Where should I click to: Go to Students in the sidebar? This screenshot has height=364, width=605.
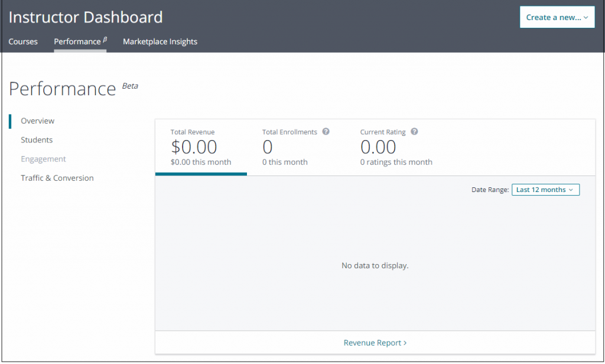tap(37, 139)
